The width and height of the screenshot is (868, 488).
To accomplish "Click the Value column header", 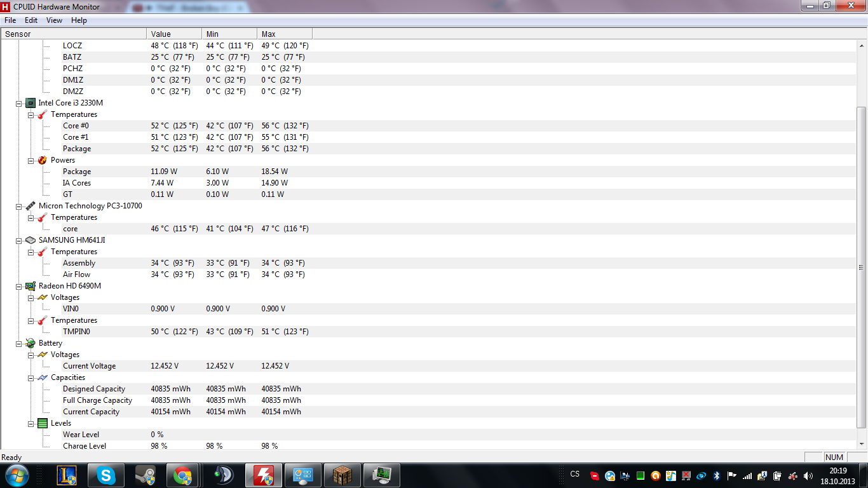I will point(174,34).
